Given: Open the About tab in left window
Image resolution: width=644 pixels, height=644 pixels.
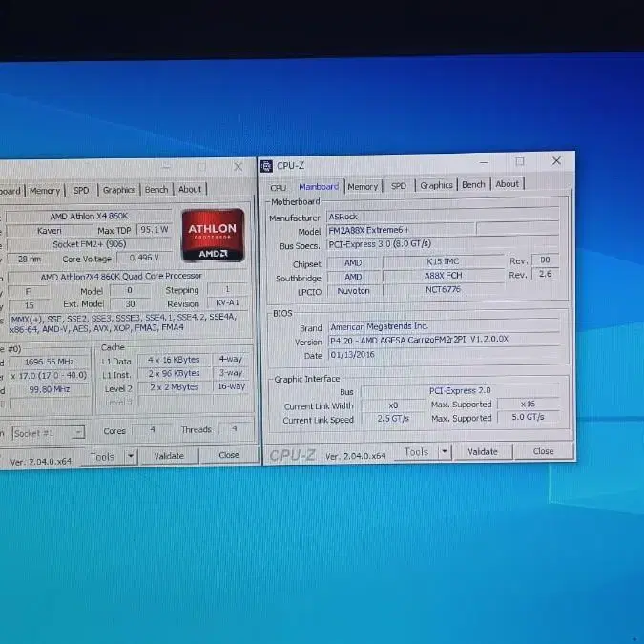Looking at the screenshot, I should point(190,189).
